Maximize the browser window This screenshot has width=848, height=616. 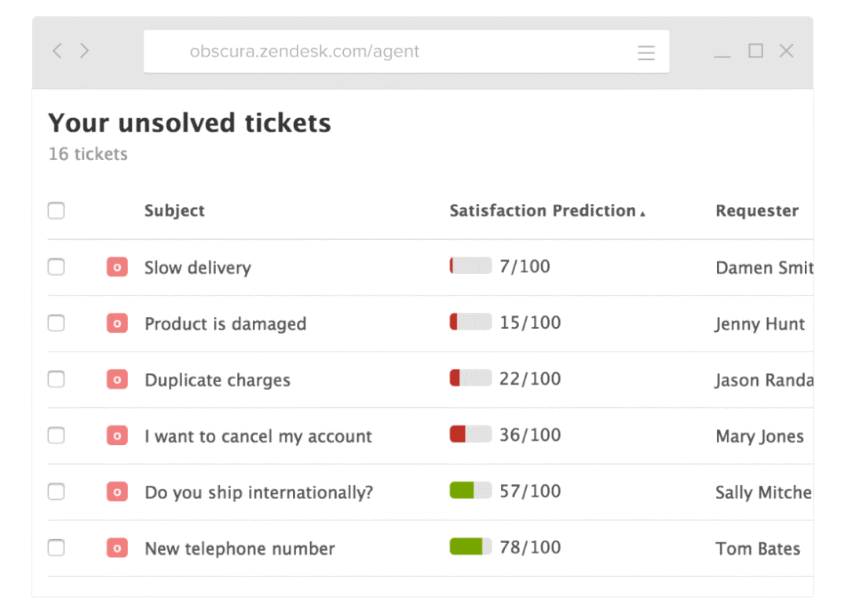click(755, 51)
